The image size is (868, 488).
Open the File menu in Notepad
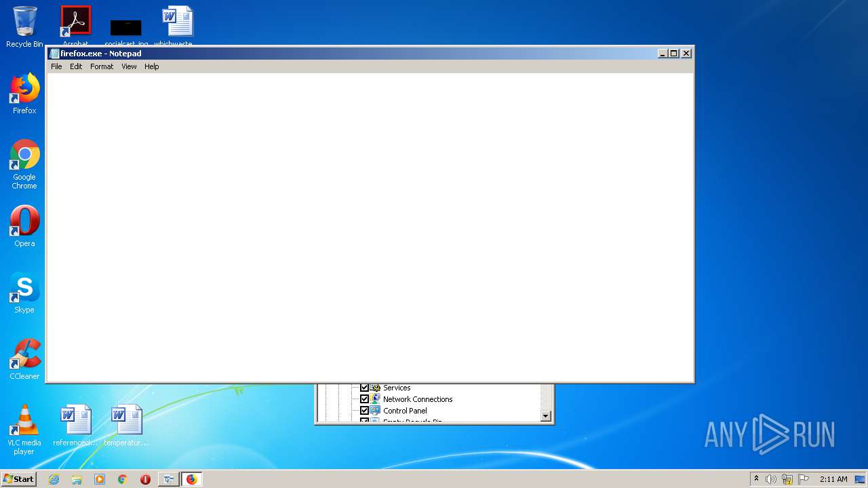coord(56,66)
